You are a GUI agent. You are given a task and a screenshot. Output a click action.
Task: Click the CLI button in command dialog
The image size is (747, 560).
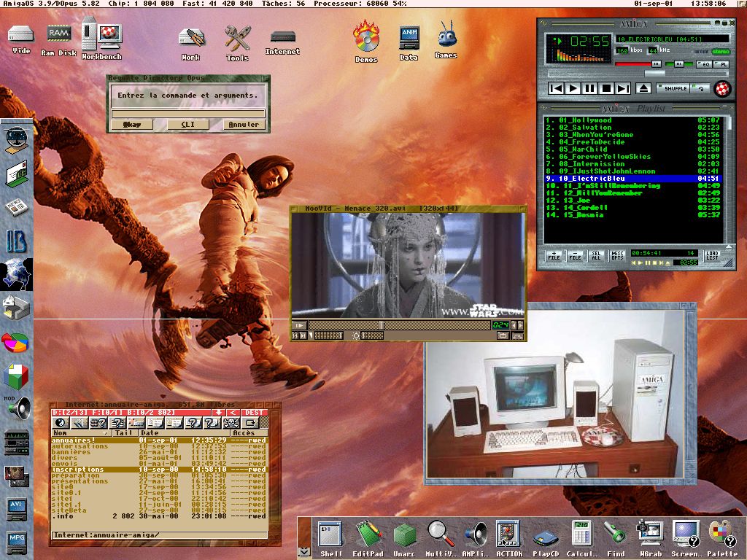(188, 125)
